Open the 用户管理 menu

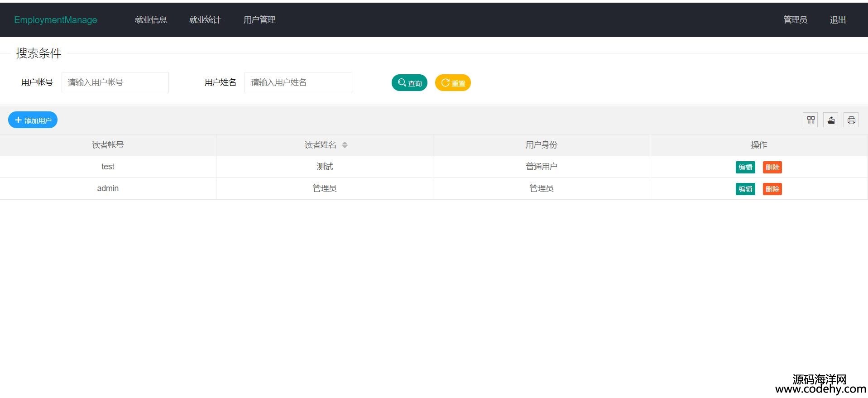(x=259, y=20)
